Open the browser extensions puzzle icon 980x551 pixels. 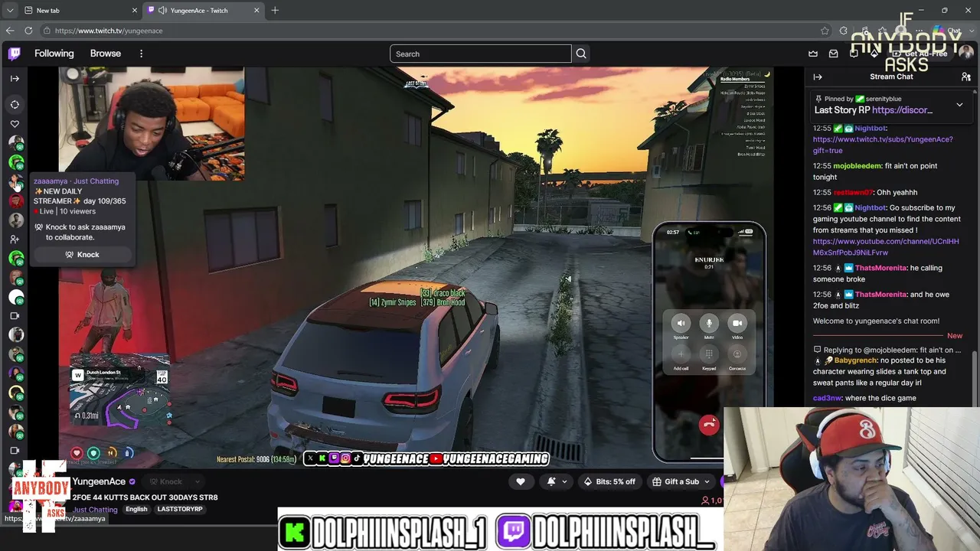(x=844, y=31)
